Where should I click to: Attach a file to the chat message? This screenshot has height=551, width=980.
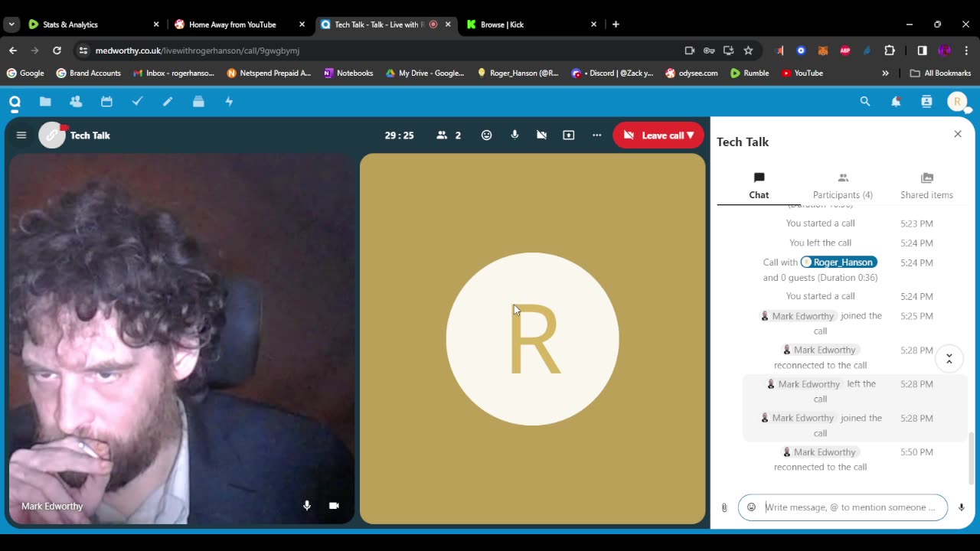point(724,507)
